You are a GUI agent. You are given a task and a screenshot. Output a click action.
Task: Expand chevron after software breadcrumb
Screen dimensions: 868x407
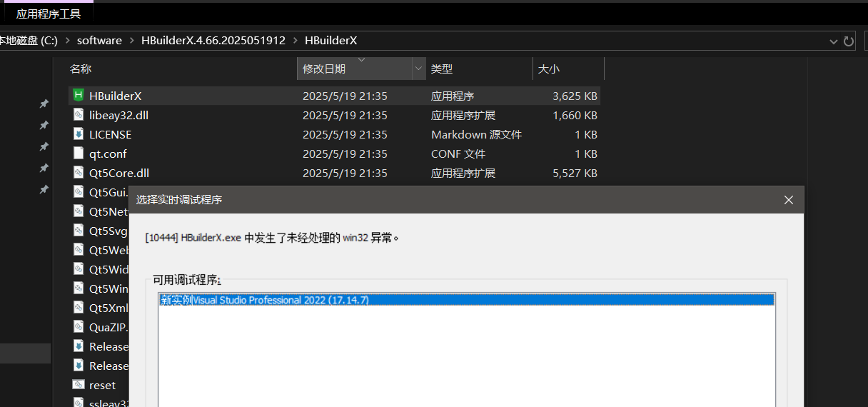coord(132,41)
